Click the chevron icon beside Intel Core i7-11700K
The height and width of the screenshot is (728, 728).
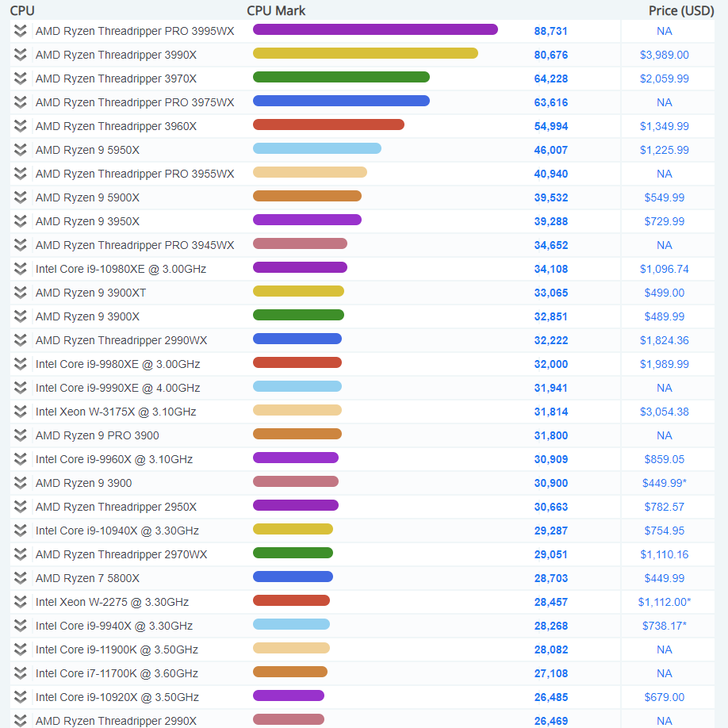pos(20,673)
